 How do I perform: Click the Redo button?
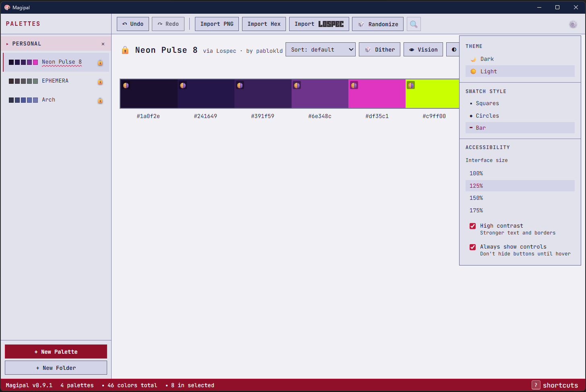coord(168,24)
